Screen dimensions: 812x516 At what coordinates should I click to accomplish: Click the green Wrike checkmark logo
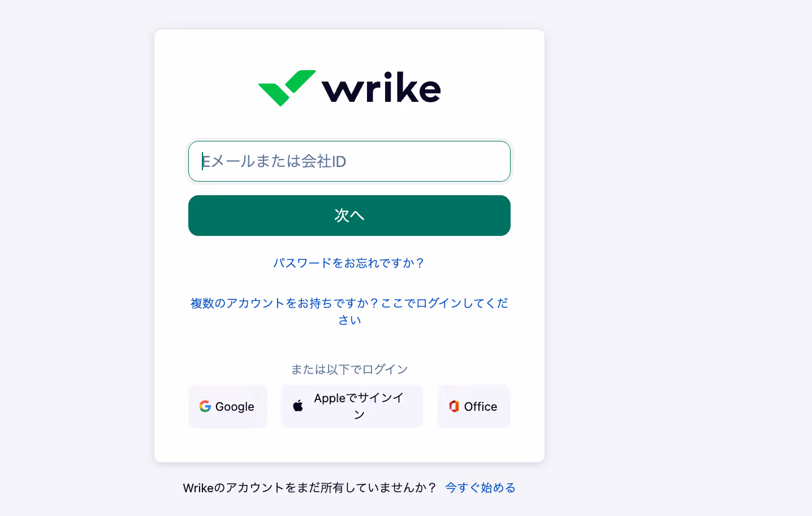click(287, 88)
